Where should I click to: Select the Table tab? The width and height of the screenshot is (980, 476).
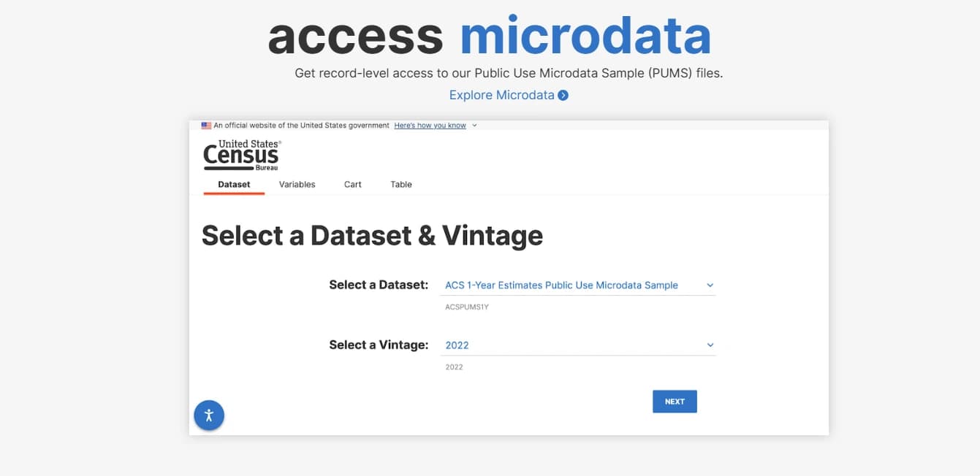click(x=401, y=185)
